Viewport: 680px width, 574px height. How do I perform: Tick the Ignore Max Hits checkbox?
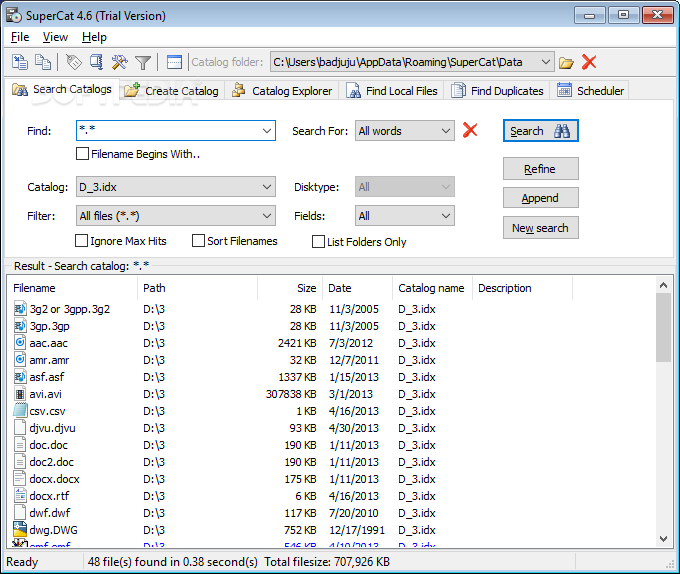[82, 241]
